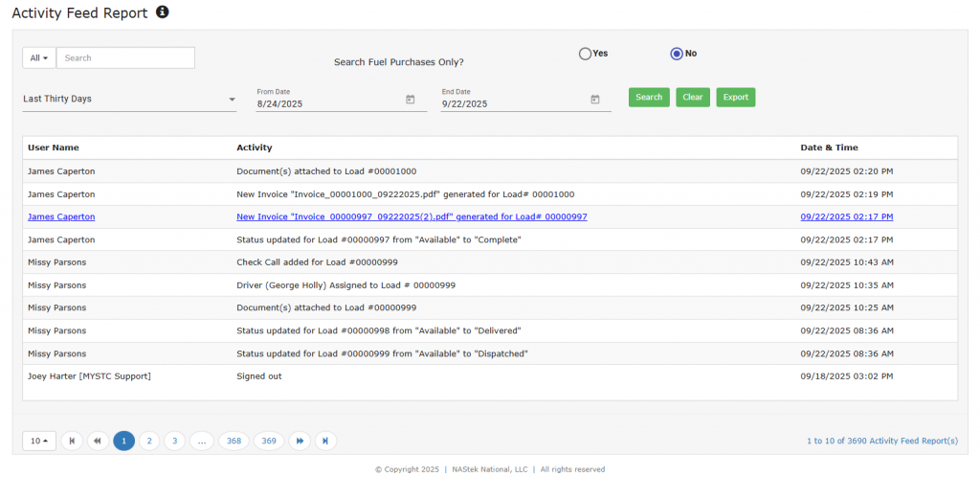
Task: Click the green Search button
Action: coord(649,98)
